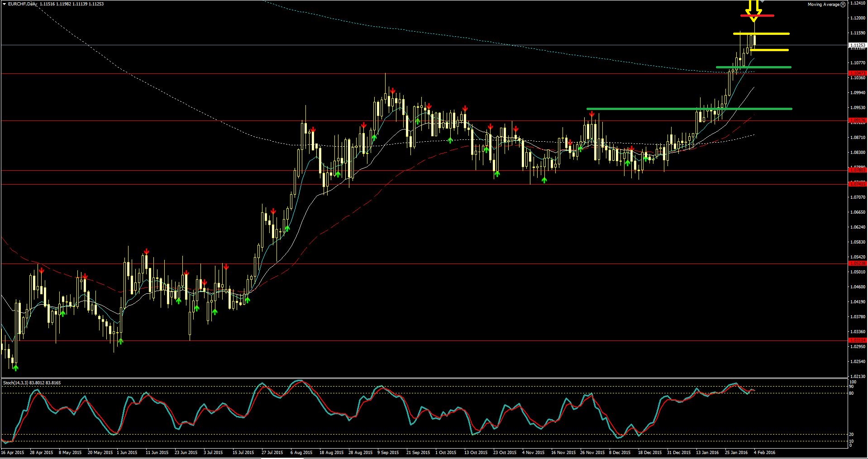Click the sad face expert advisor icon

tap(843, 5)
